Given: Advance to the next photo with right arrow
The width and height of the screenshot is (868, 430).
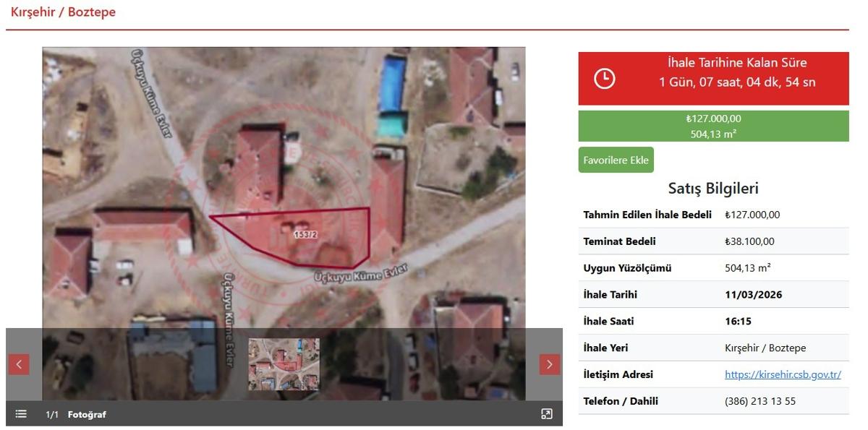Looking at the screenshot, I should click(550, 364).
